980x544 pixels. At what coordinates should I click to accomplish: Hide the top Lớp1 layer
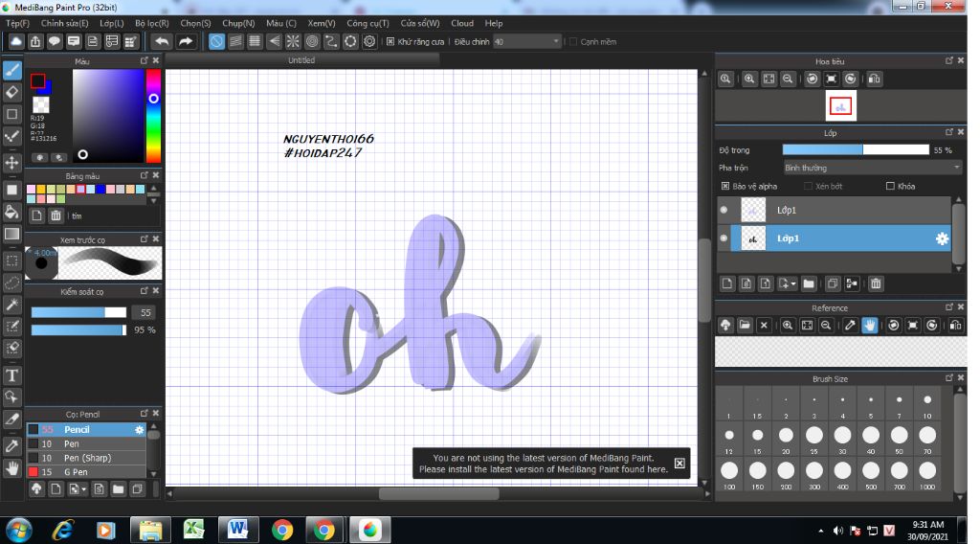point(724,210)
